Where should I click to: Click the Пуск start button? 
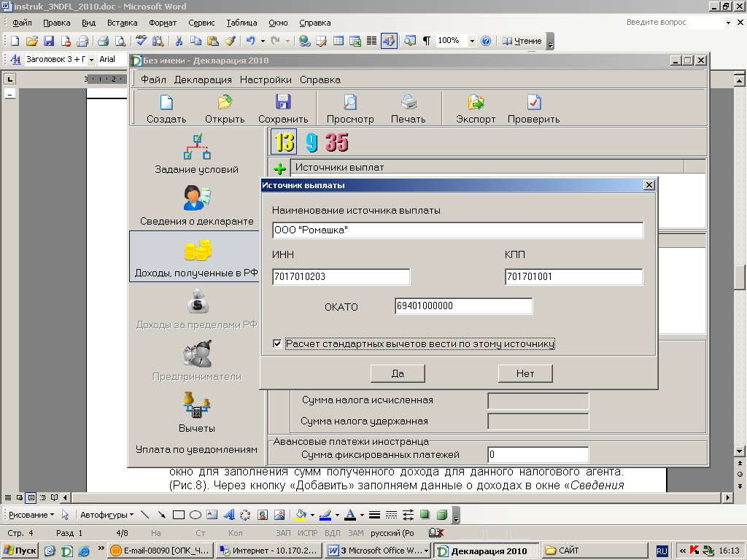(20, 551)
